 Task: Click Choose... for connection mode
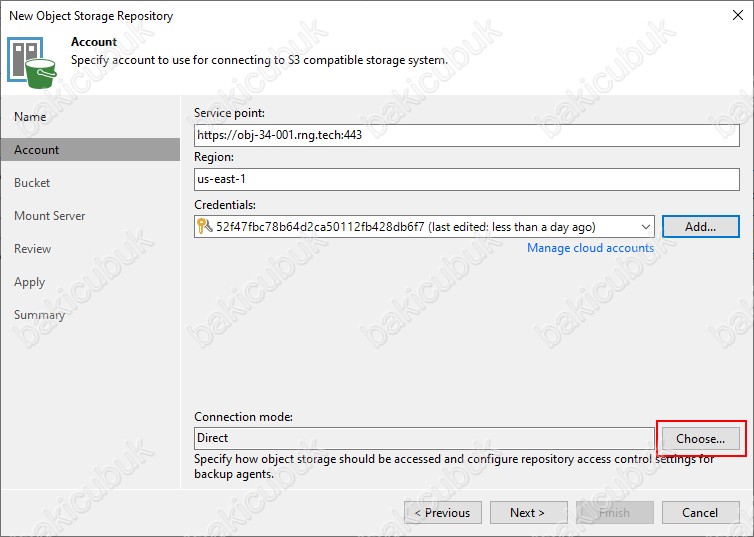(x=701, y=438)
